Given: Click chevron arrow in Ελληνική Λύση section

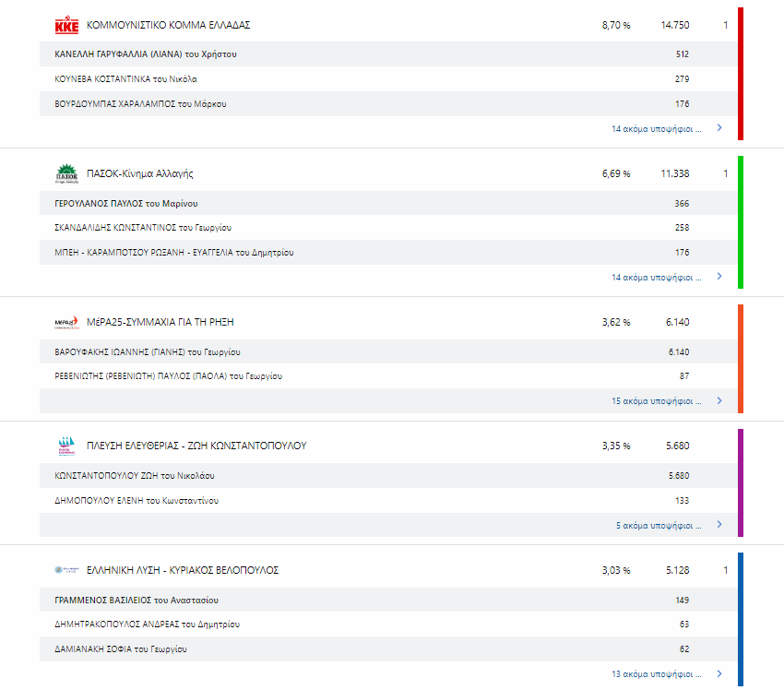Looking at the screenshot, I should 719,674.
